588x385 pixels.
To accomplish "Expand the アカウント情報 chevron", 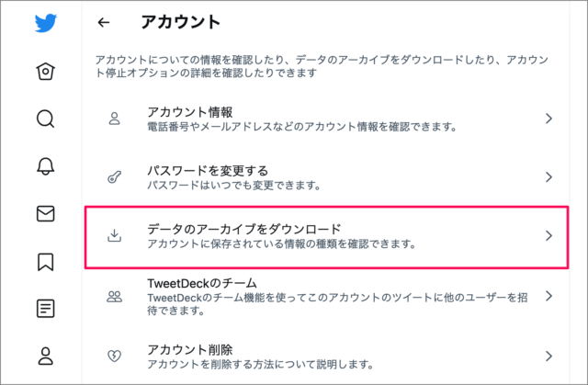I will (548, 119).
